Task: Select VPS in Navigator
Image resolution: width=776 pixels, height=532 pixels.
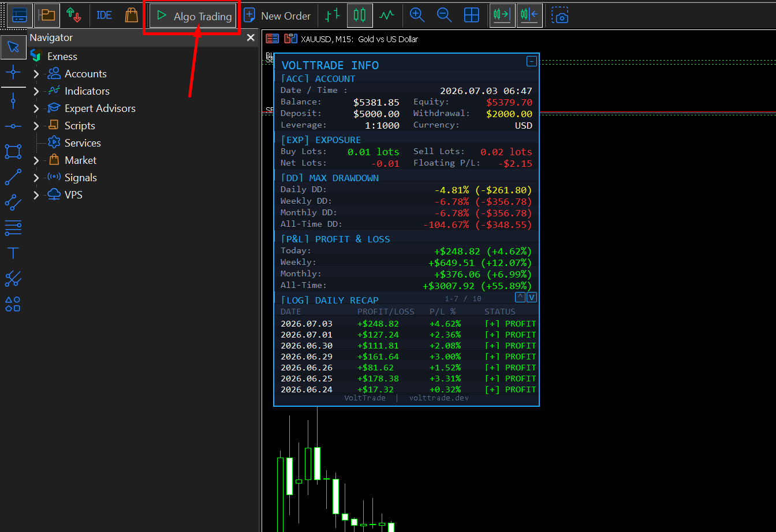Action: click(73, 195)
